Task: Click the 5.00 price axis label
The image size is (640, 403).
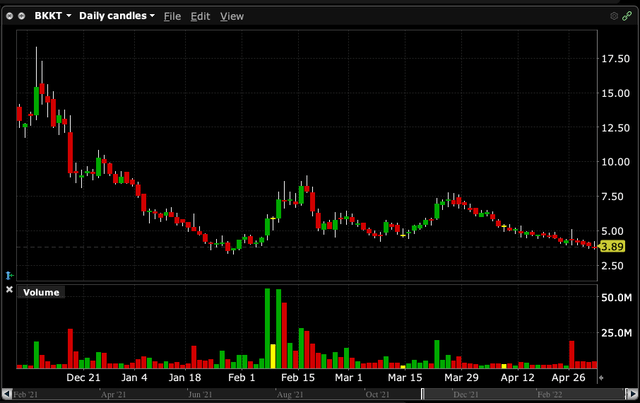Action: pyautogui.click(x=613, y=231)
